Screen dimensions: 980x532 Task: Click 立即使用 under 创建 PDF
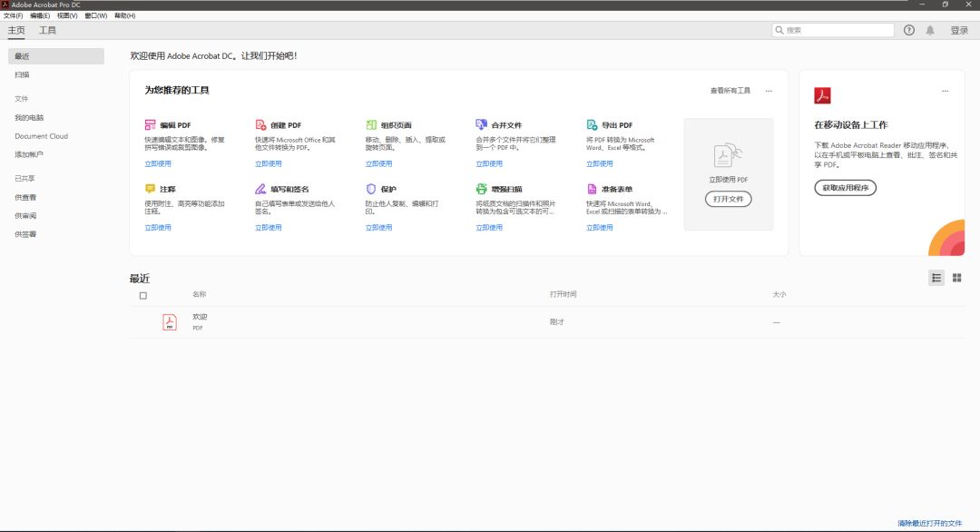click(x=268, y=163)
